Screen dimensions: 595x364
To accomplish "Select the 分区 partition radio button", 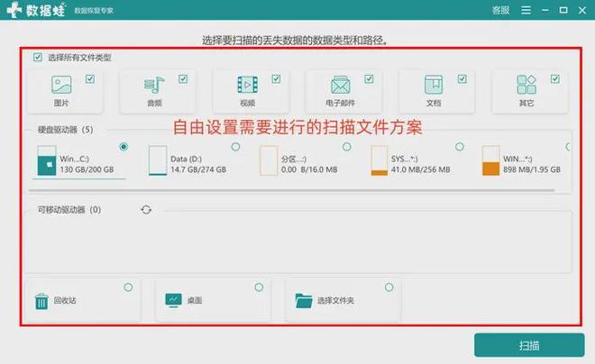I will coord(347,147).
